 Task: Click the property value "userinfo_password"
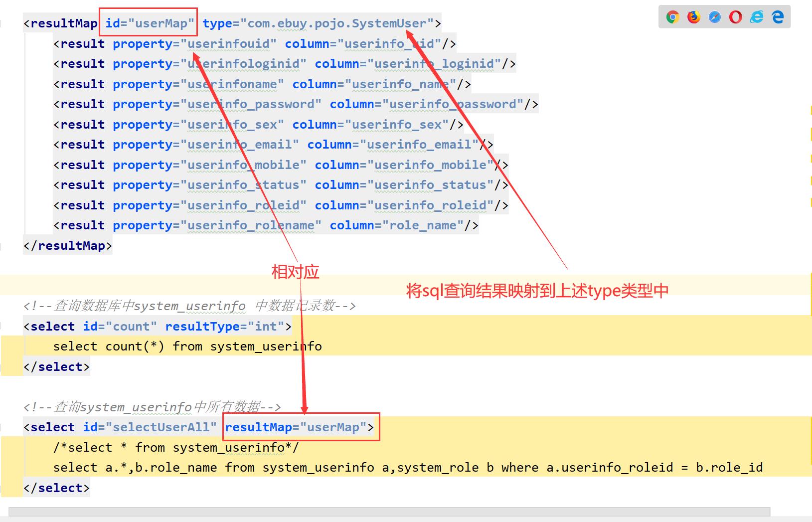click(x=251, y=104)
